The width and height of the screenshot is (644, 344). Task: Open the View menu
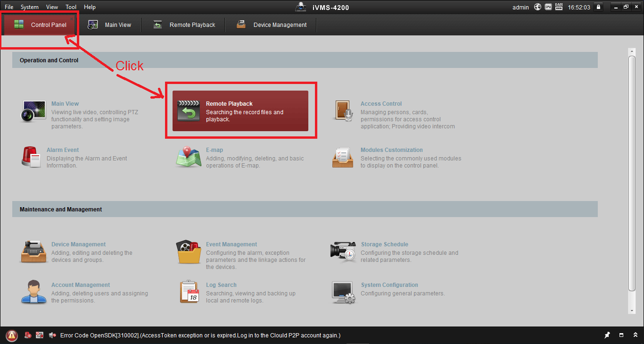[52, 7]
